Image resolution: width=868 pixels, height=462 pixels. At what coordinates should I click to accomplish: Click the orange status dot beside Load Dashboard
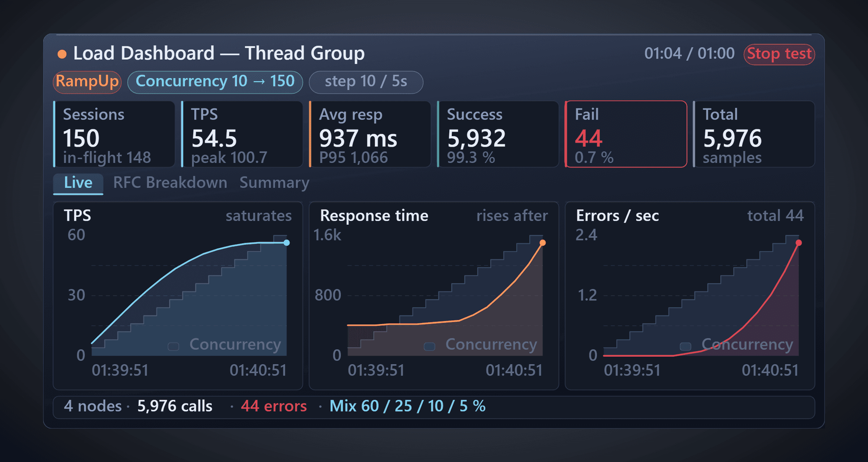62,54
